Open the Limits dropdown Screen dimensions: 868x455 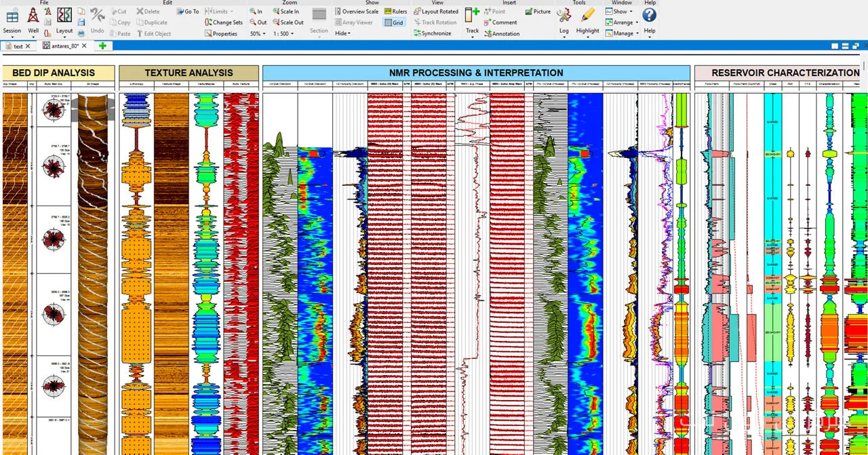tap(218, 12)
